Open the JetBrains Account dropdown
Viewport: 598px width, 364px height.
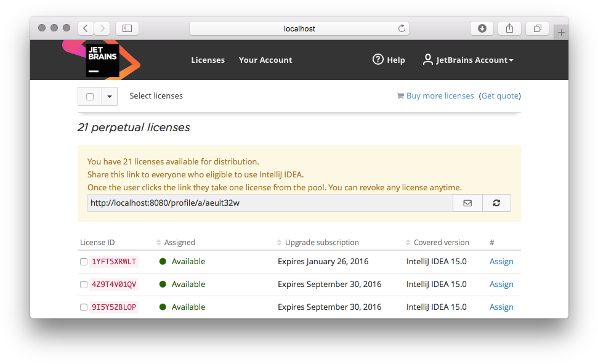(468, 60)
